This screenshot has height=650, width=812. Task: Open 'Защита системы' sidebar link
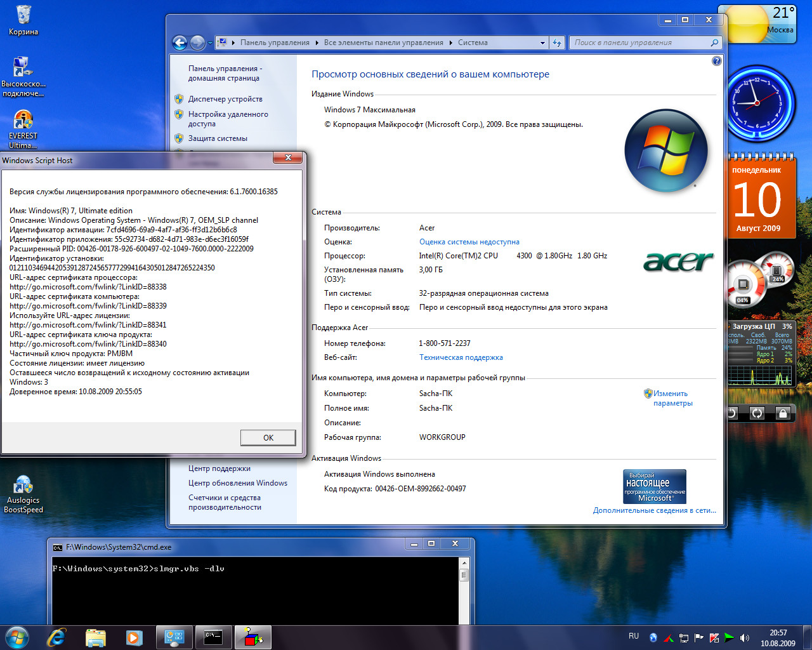(218, 138)
